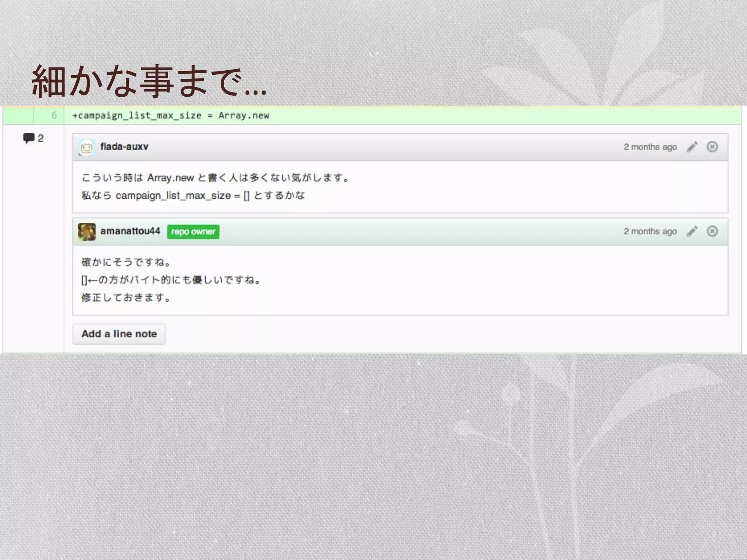This screenshot has width=747, height=560.
Task: Open flada-auxv's avatar image
Action: [x=87, y=147]
